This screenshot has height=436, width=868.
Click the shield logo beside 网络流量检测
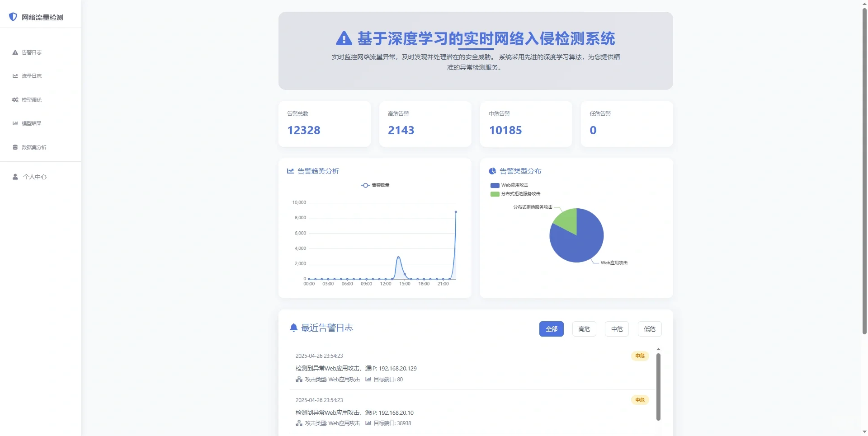coord(14,17)
